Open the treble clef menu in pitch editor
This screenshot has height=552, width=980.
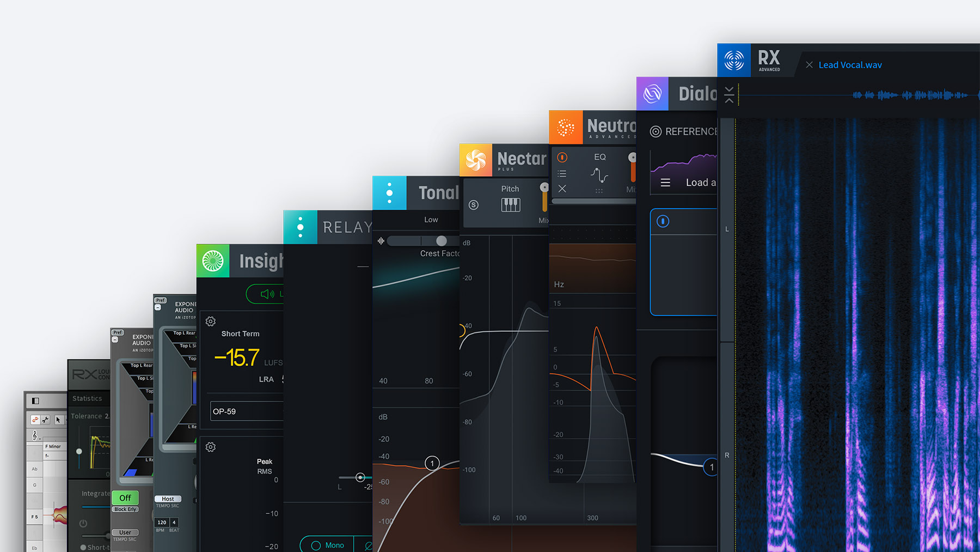[x=35, y=435]
